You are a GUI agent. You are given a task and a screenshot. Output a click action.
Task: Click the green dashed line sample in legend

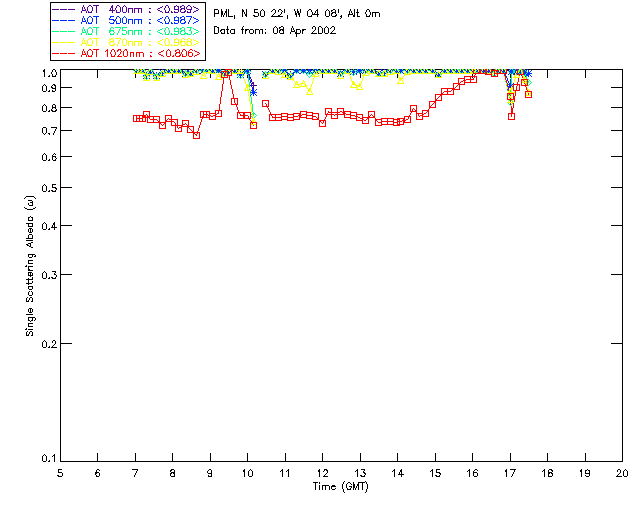coord(64,31)
